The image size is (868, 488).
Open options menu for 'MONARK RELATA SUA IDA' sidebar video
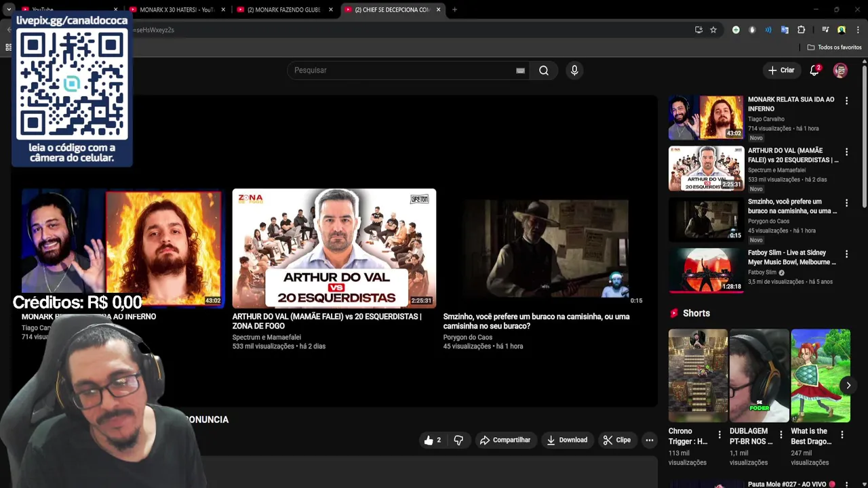coord(846,101)
